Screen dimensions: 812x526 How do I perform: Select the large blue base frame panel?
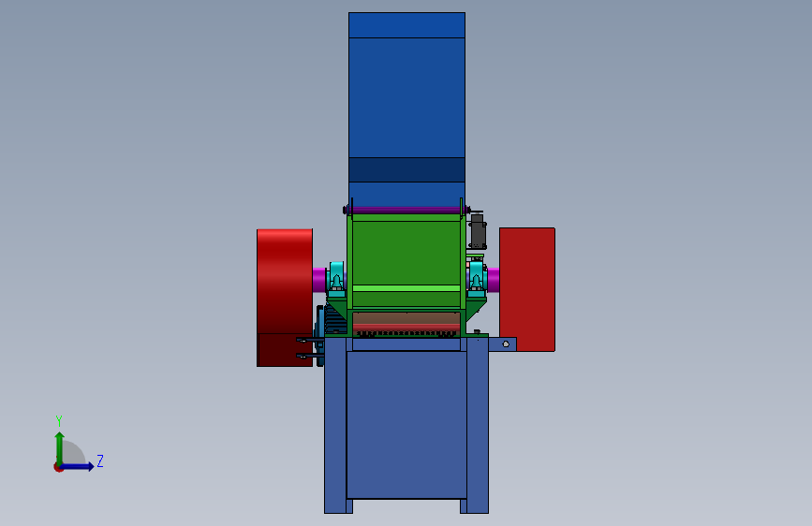(x=406, y=425)
